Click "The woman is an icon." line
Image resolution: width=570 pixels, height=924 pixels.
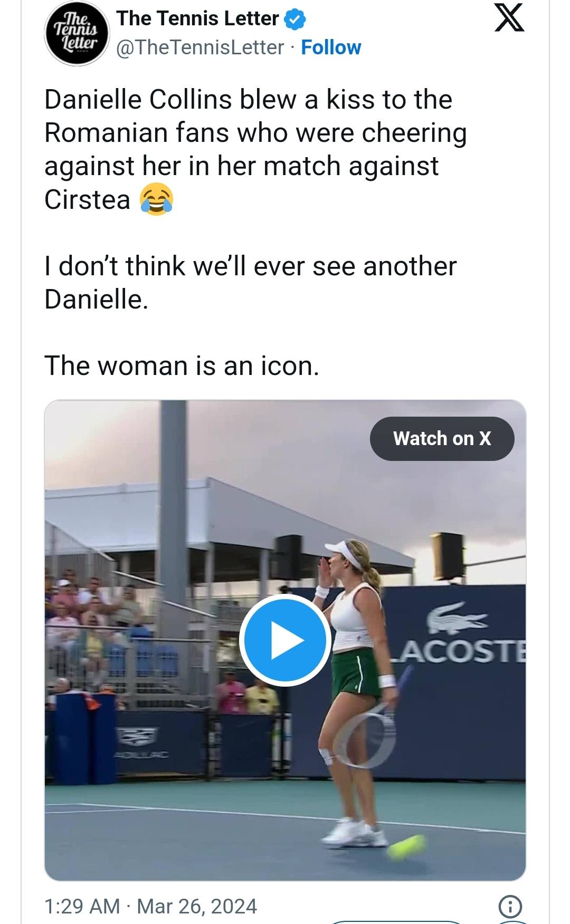[182, 365]
